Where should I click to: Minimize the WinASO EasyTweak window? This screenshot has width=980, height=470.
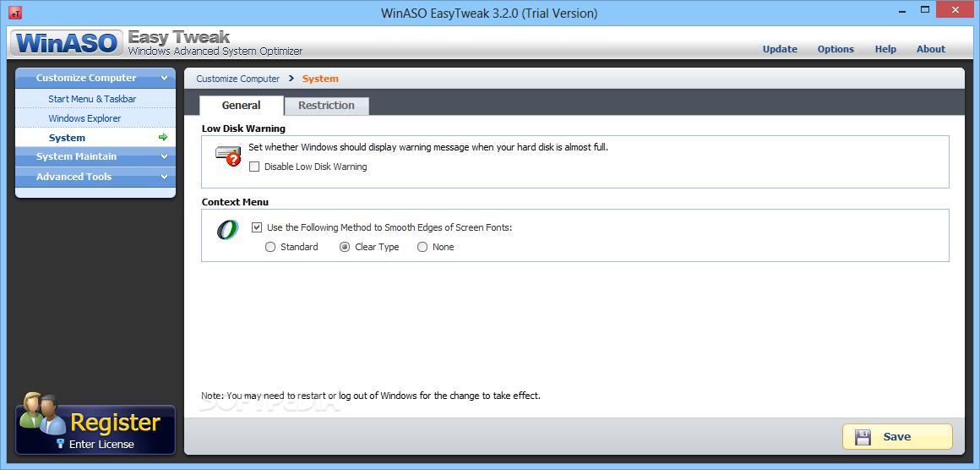[902, 11]
